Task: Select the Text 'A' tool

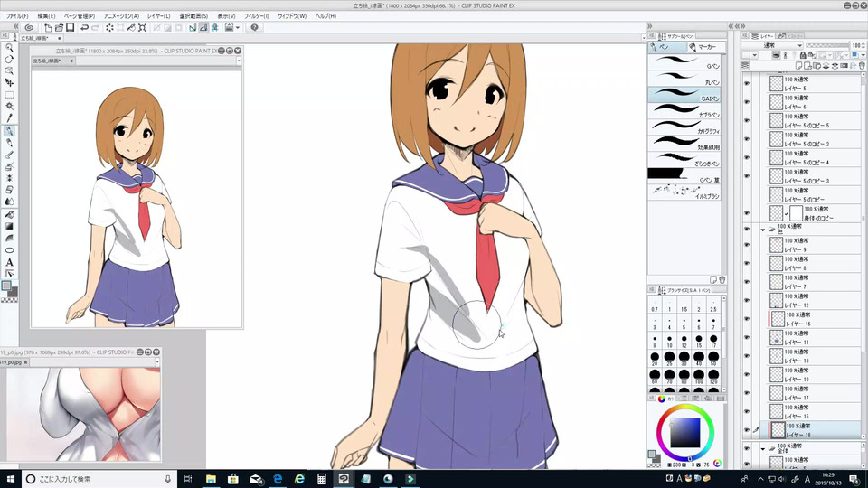Action: [x=9, y=262]
